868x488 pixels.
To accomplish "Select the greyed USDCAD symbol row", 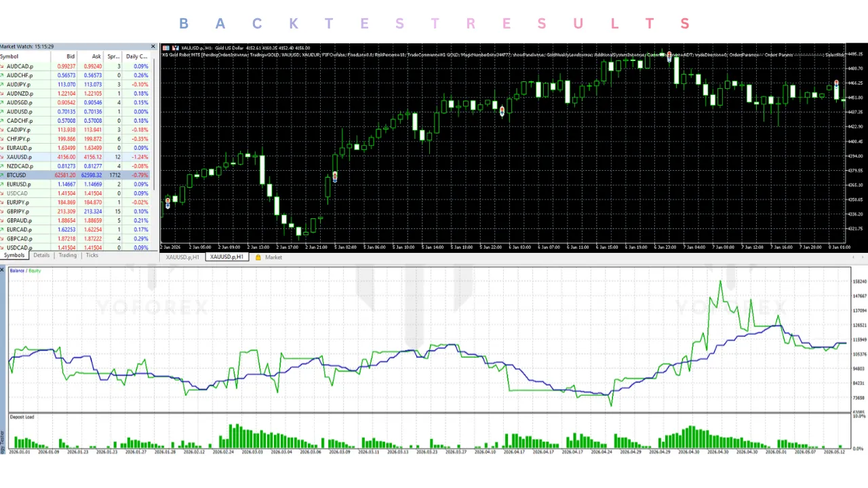I will pos(75,193).
